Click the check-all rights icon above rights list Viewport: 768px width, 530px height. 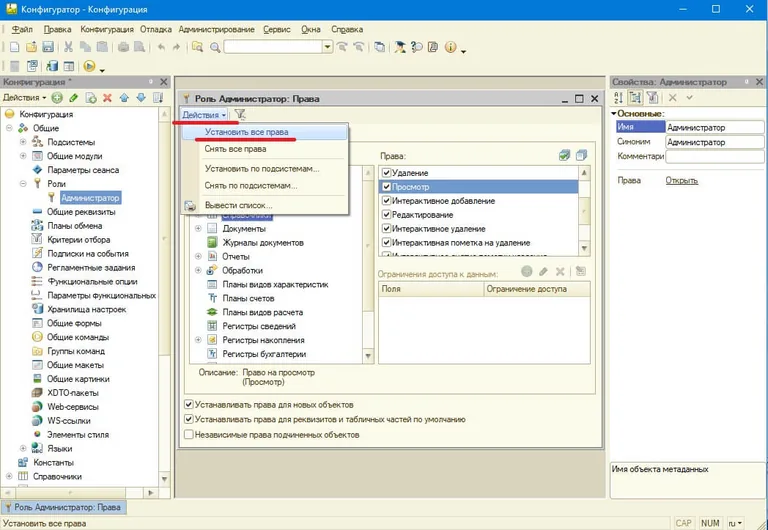565,155
